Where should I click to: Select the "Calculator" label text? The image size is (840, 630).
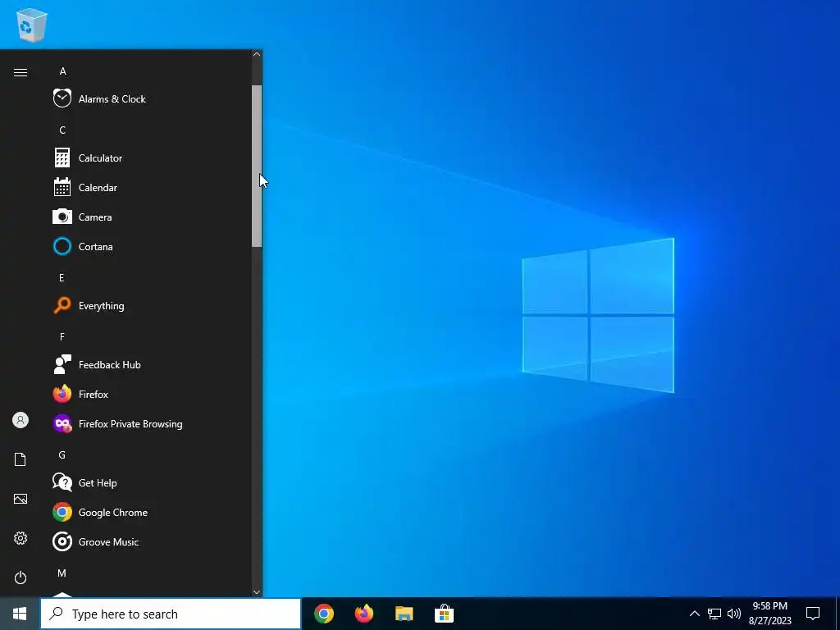point(100,158)
